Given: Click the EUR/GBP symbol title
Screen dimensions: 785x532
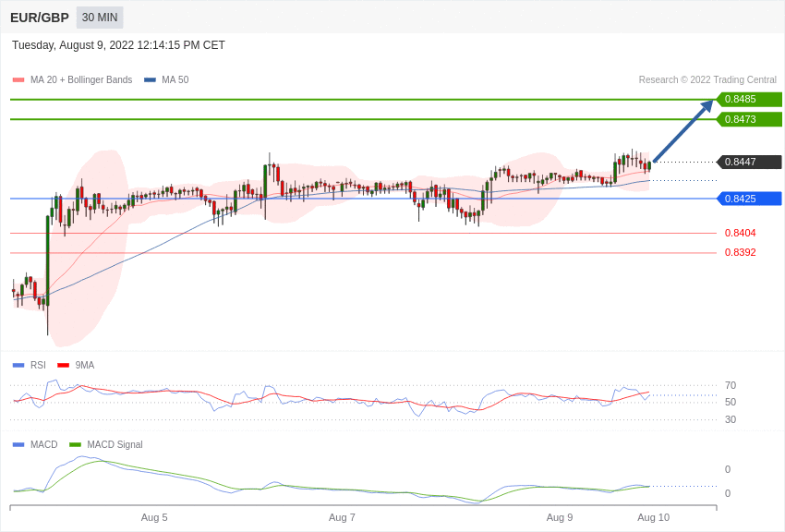Looking at the screenshot, I should pos(40,18).
